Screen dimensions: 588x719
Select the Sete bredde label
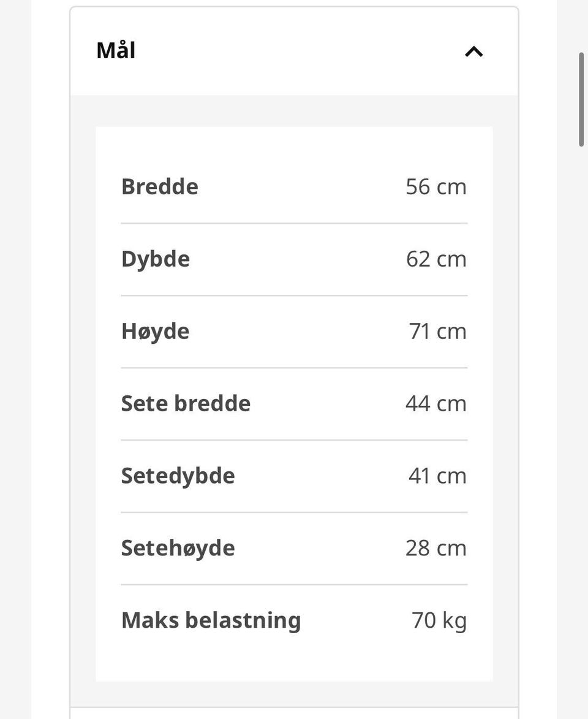pos(186,403)
